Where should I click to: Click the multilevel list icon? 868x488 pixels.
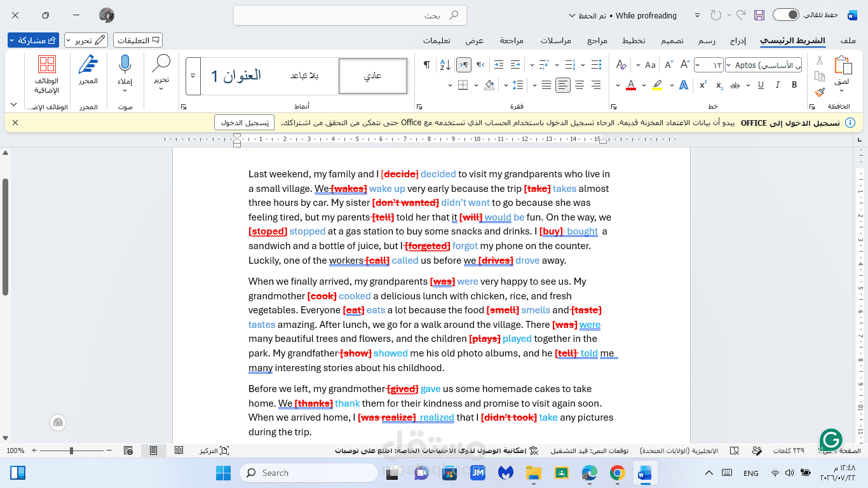tap(543, 65)
